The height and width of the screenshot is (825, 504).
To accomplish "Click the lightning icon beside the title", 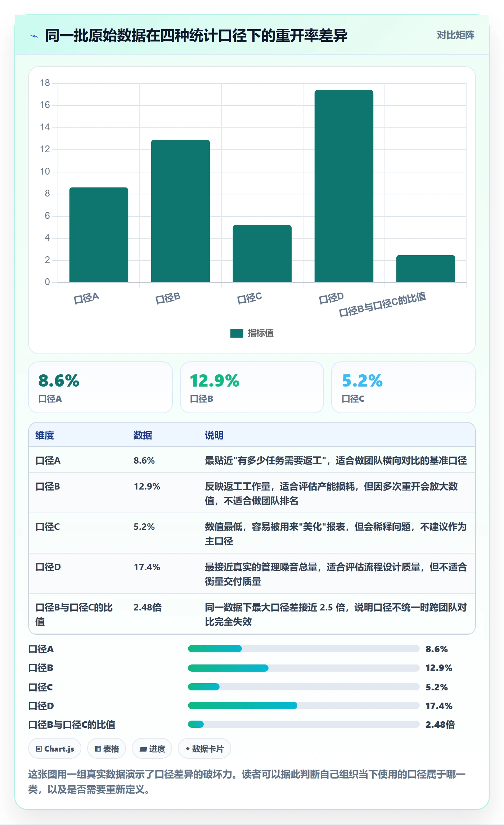I will 34,36.
